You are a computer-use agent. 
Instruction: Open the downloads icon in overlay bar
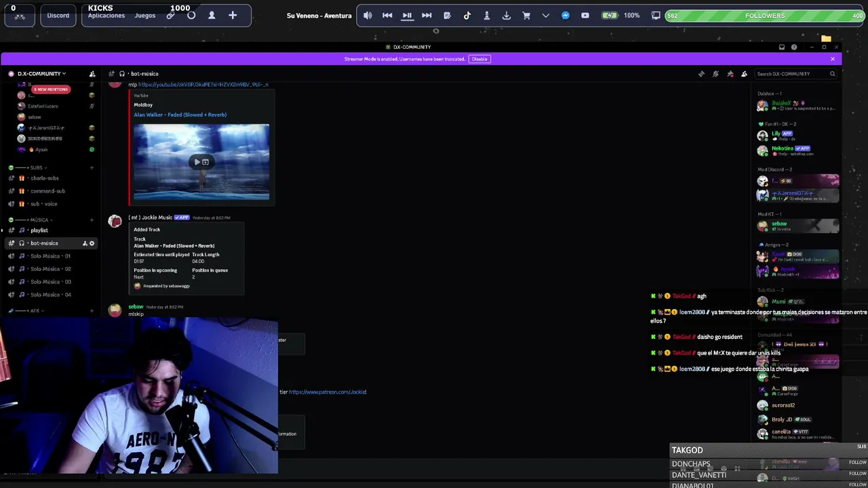click(506, 16)
